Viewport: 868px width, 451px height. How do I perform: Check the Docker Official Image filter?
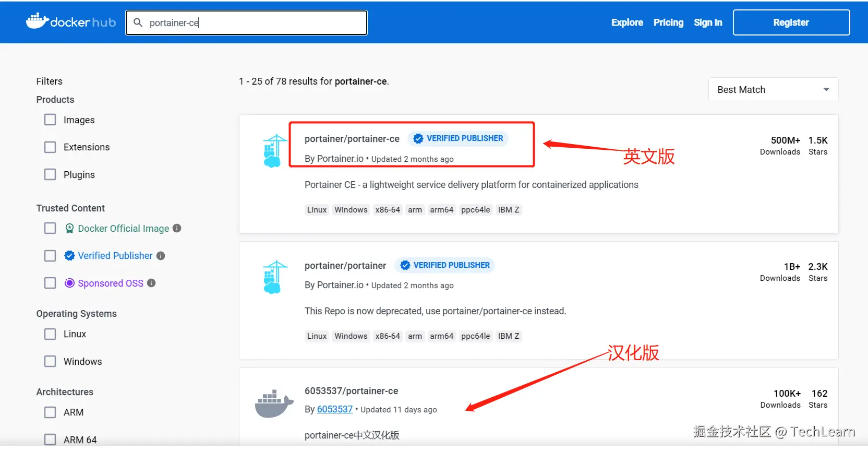(x=50, y=228)
